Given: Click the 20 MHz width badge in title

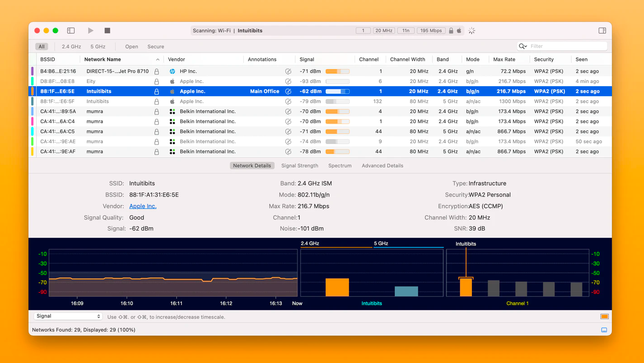Looking at the screenshot, I should 384,31.
